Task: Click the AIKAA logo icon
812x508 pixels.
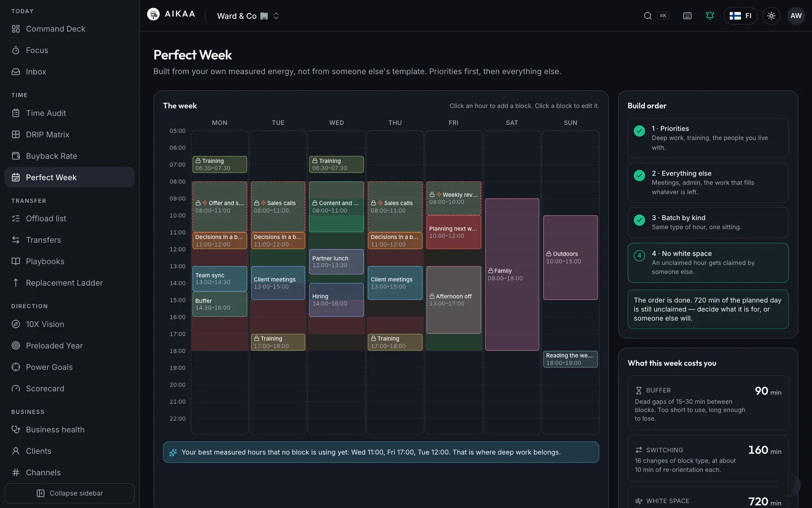Action: tap(153, 14)
